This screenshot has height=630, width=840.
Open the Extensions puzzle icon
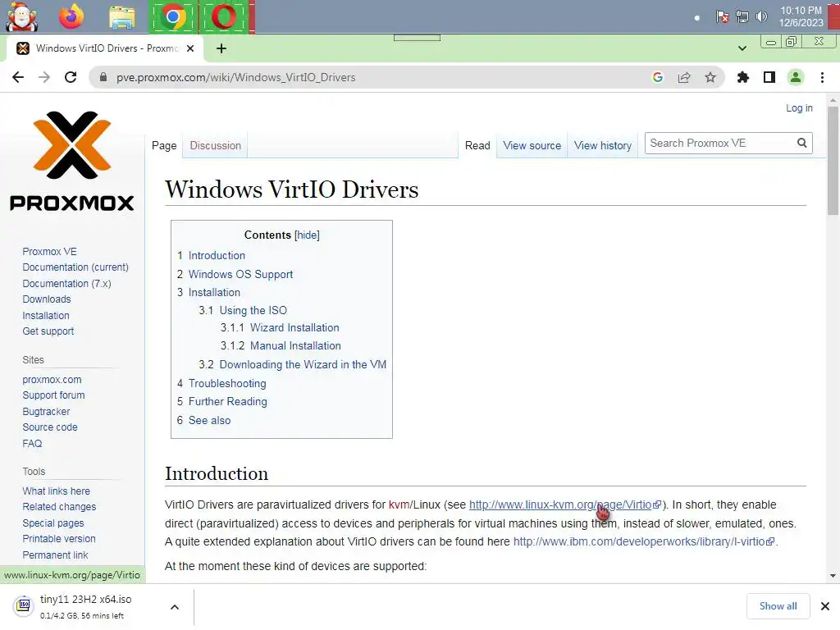pyautogui.click(x=743, y=77)
